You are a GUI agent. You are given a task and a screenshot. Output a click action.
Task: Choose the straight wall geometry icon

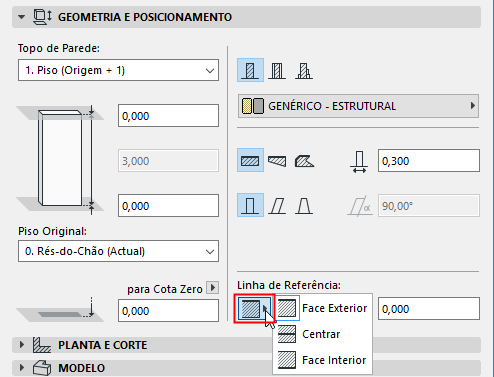coord(250,160)
